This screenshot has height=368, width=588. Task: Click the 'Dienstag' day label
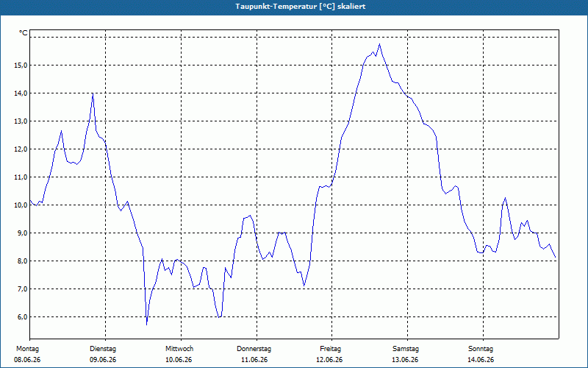[x=103, y=349]
